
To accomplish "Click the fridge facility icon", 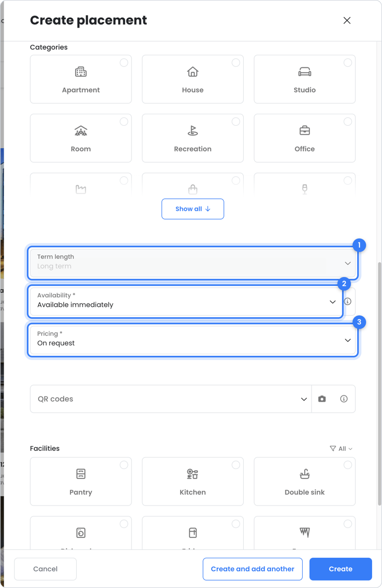I will (x=193, y=533).
